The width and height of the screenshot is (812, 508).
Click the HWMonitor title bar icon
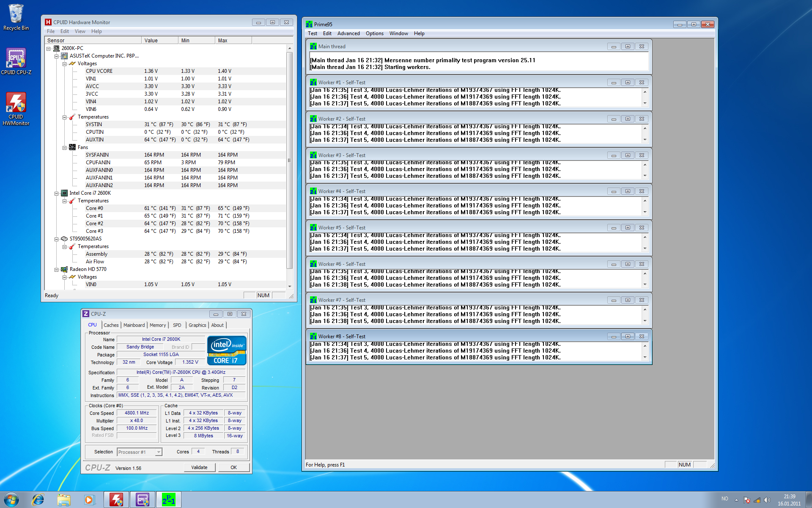point(48,22)
